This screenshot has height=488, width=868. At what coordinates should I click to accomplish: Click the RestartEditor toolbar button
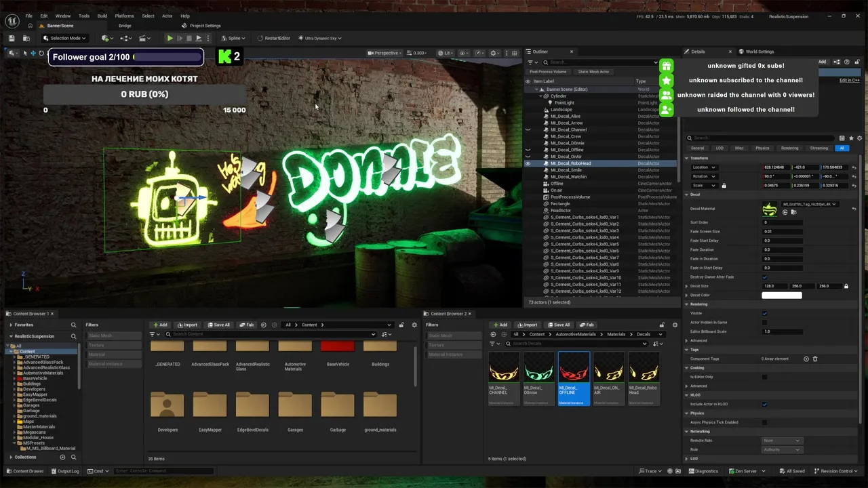274,39
